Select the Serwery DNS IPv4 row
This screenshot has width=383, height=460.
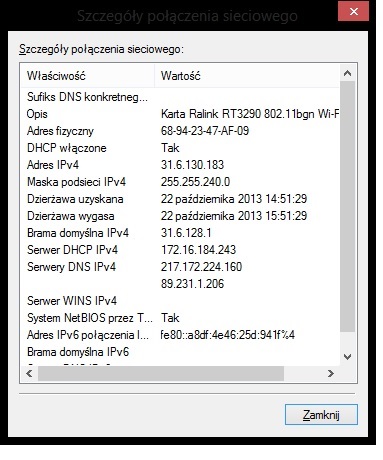(x=180, y=267)
